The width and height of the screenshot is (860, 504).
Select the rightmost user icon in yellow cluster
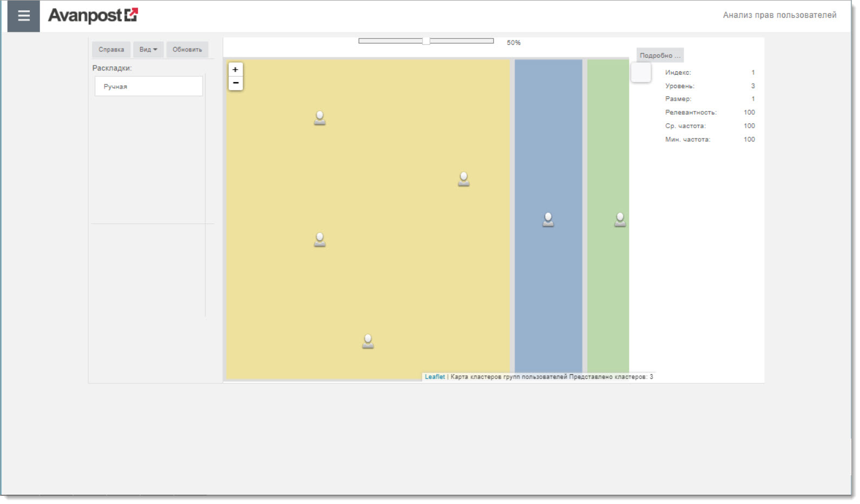[x=464, y=179]
